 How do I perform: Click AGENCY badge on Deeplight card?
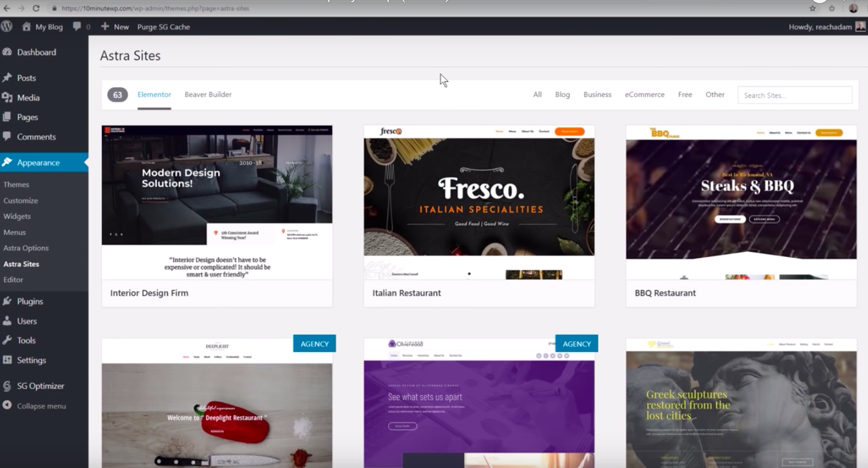314,343
